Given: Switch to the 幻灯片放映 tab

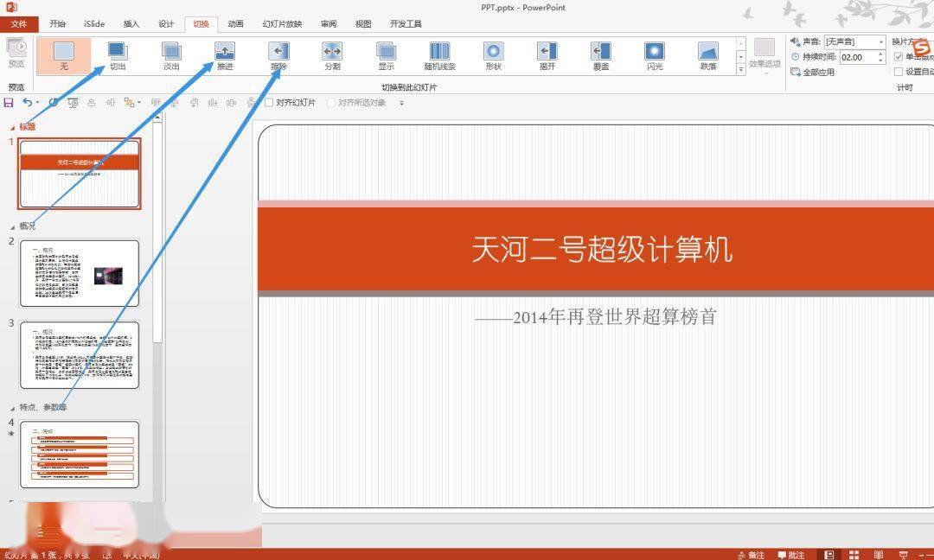Looking at the screenshot, I should (x=282, y=24).
